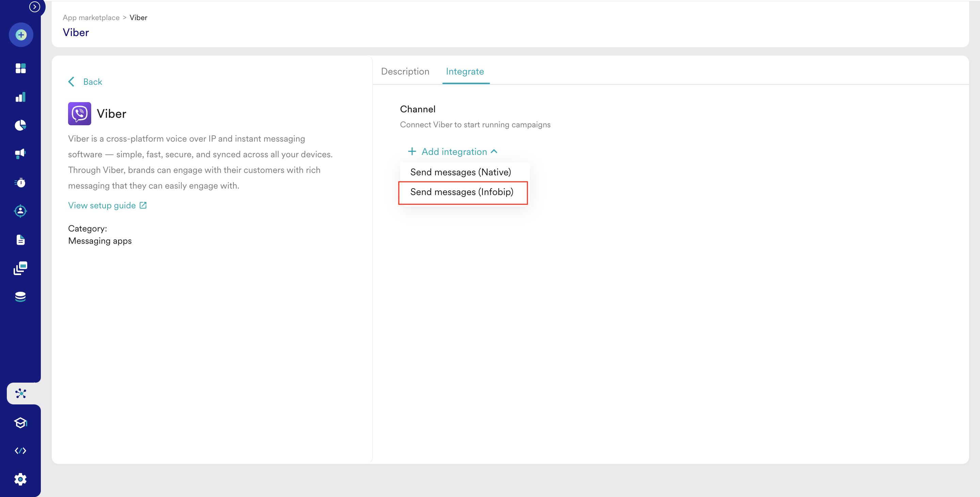Click the plus icon before Add integration
This screenshot has height=497, width=980.
[412, 151]
